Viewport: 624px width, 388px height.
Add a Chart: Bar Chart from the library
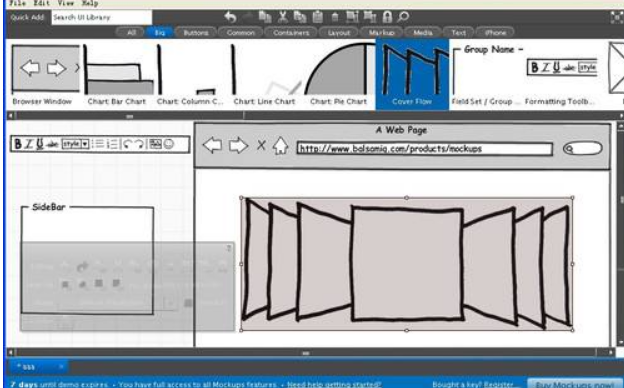click(x=117, y=74)
